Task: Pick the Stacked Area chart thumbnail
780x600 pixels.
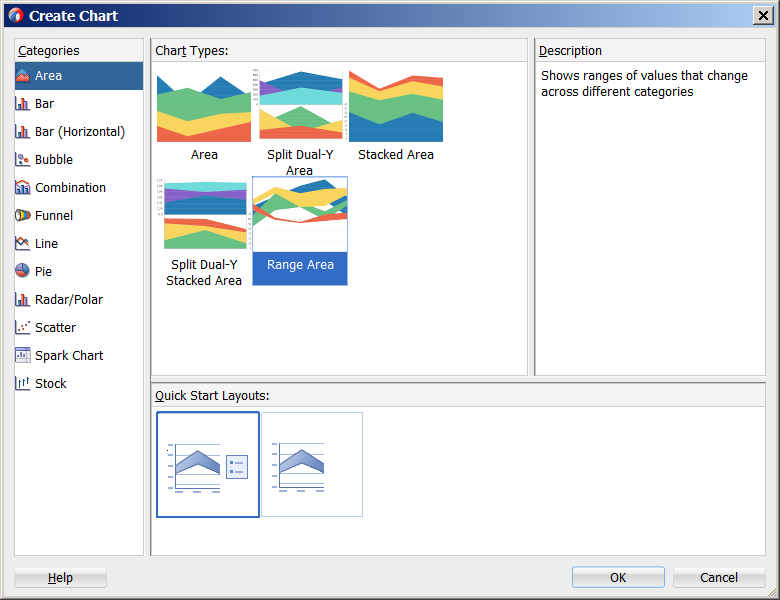Action: (396, 105)
